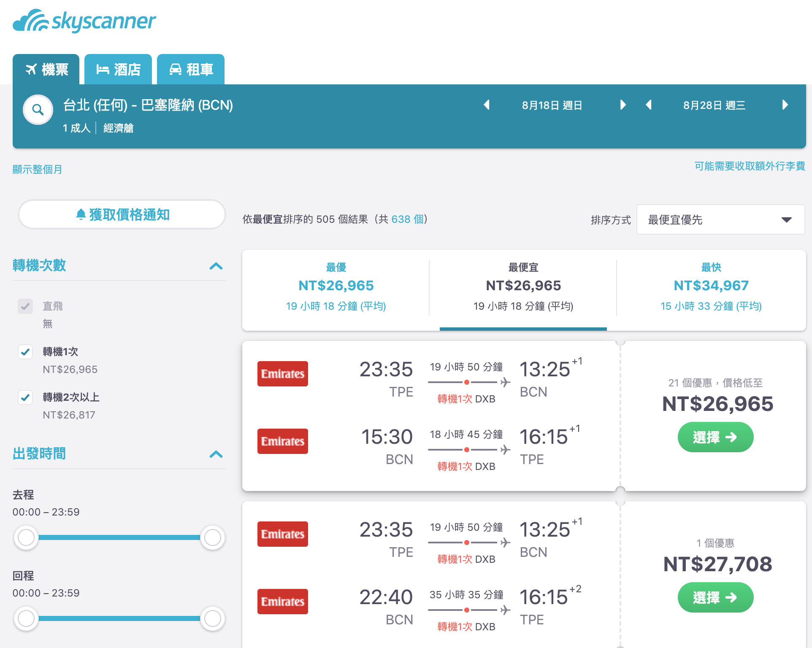
Task: Click the 1 成人 passenger text
Action: 76,128
